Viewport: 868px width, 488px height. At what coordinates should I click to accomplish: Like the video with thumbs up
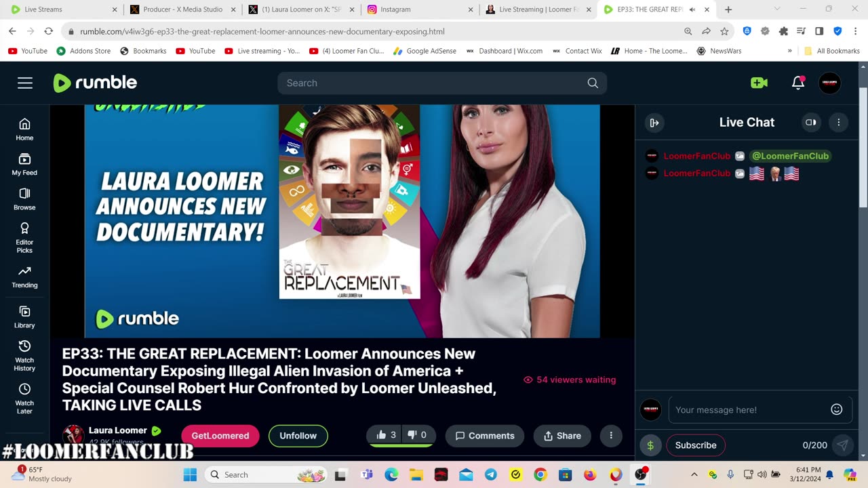387,435
